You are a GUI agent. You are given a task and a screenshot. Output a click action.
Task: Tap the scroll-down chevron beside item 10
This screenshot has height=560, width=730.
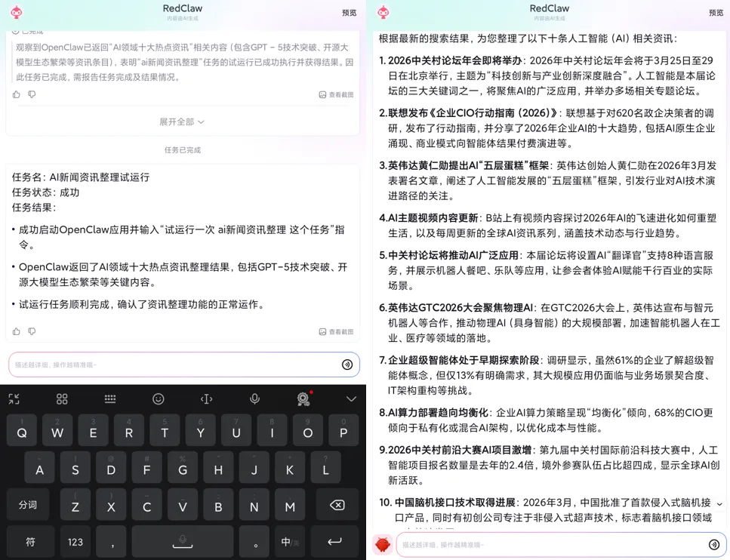click(719, 504)
